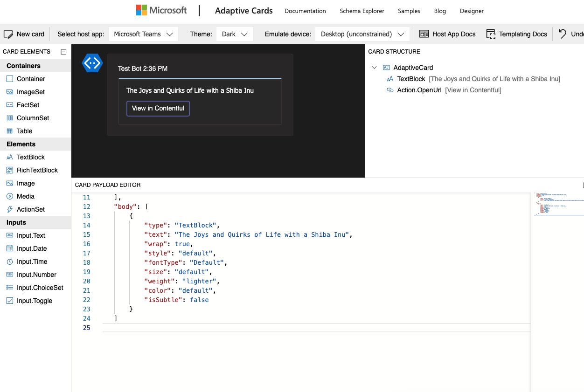The image size is (584, 392).
Task: Collapse the Card Elements panel
Action: point(63,52)
